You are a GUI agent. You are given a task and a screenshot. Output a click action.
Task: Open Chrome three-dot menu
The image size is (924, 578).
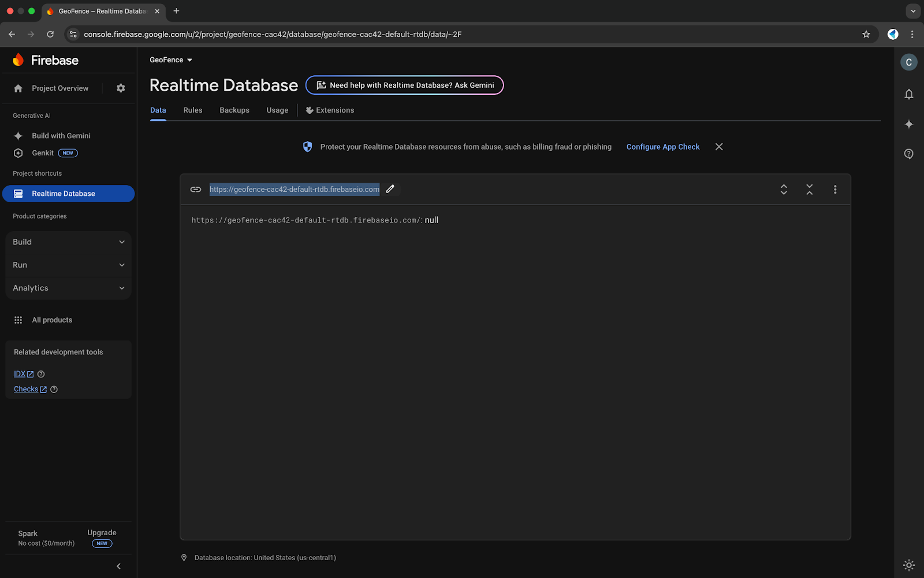(x=912, y=35)
